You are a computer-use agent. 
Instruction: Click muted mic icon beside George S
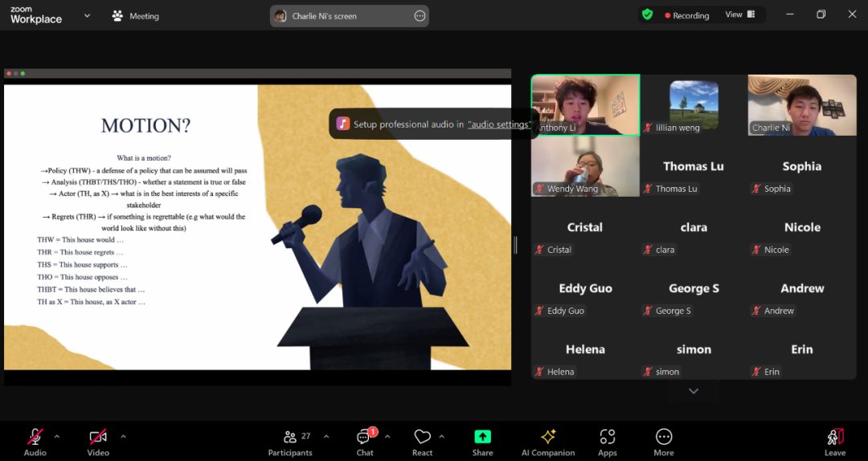pyautogui.click(x=648, y=311)
